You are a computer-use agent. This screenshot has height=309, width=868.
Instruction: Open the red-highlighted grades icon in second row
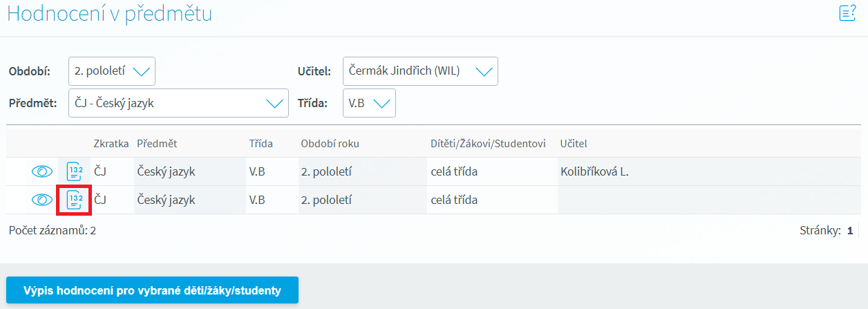[75, 200]
